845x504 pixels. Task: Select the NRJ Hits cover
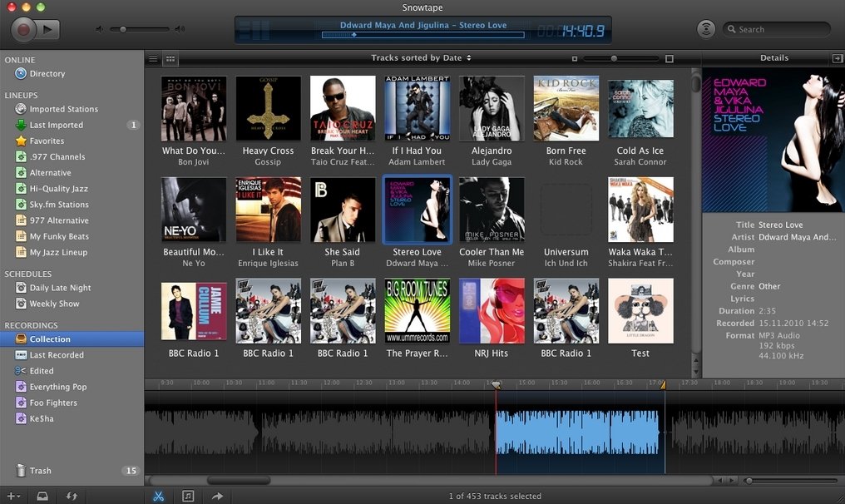[x=492, y=310]
